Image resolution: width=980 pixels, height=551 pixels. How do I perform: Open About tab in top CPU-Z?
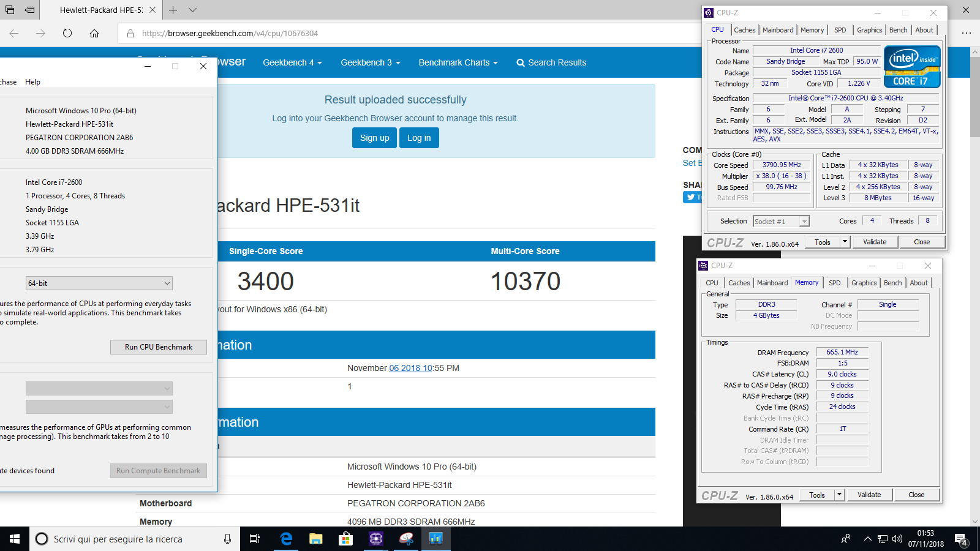[x=924, y=30]
